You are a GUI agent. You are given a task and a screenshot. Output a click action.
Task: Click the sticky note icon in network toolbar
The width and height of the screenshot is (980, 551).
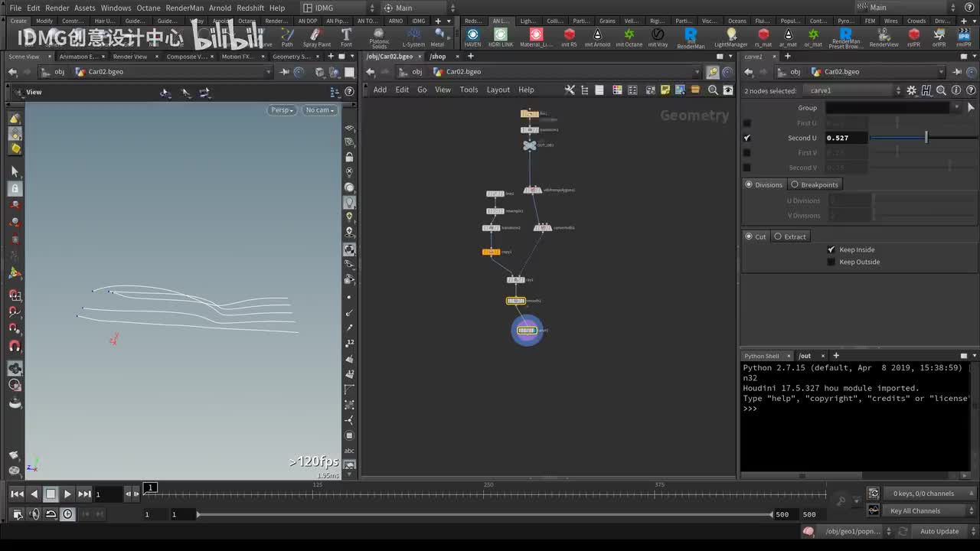pyautogui.click(x=665, y=90)
